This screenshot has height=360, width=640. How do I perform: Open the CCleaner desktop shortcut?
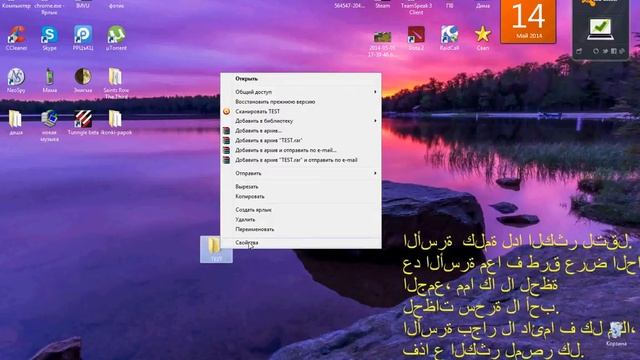pyautogui.click(x=16, y=38)
